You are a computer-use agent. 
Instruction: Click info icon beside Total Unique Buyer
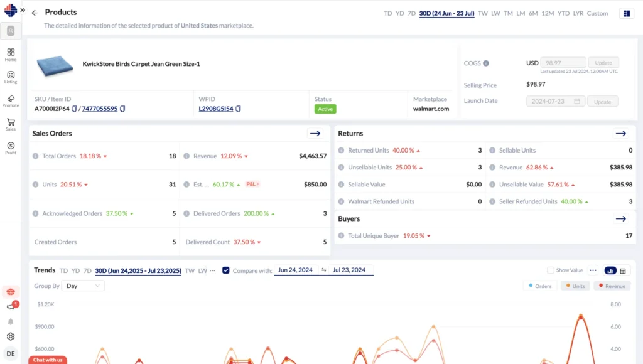click(341, 236)
